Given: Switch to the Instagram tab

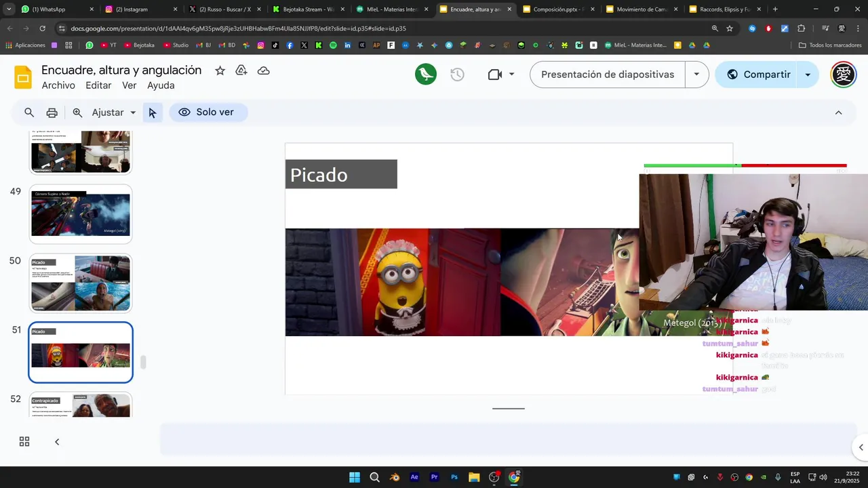Looking at the screenshot, I should pyautogui.click(x=140, y=9).
